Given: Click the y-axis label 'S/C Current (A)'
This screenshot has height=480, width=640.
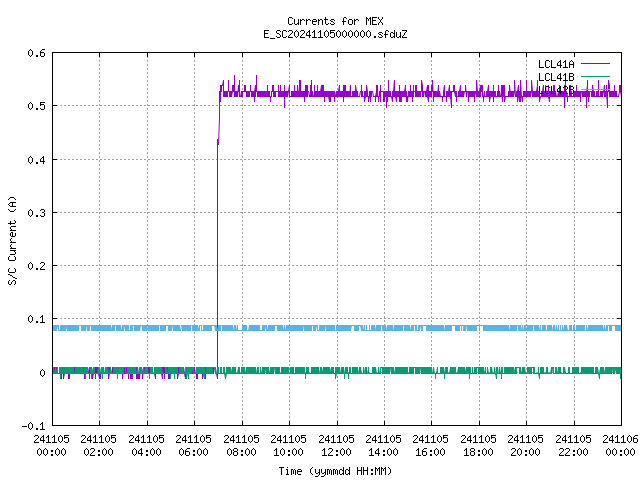Looking at the screenshot, I should (x=12, y=241).
